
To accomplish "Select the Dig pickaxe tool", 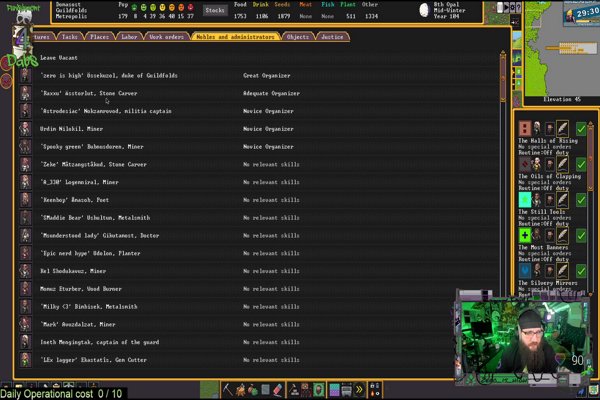I will (x=228, y=390).
